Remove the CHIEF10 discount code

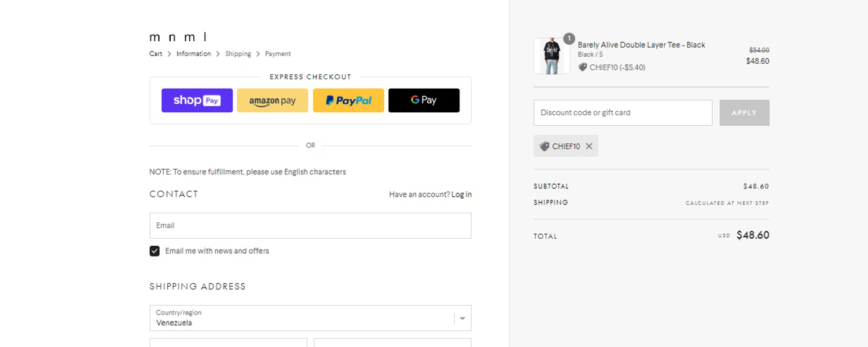pyautogui.click(x=589, y=147)
